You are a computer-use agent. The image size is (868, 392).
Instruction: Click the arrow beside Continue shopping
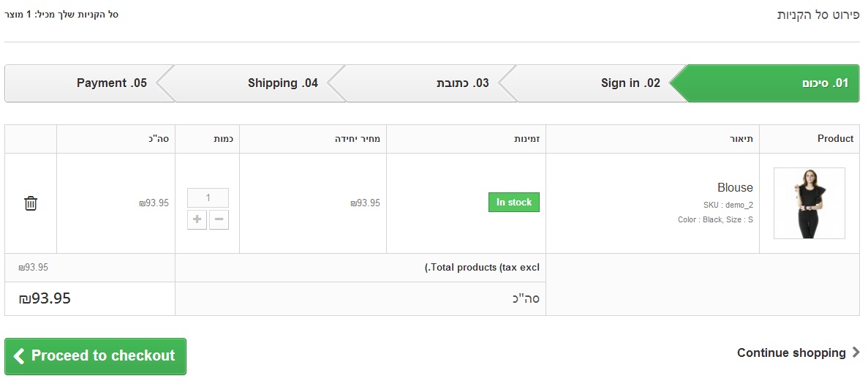856,353
